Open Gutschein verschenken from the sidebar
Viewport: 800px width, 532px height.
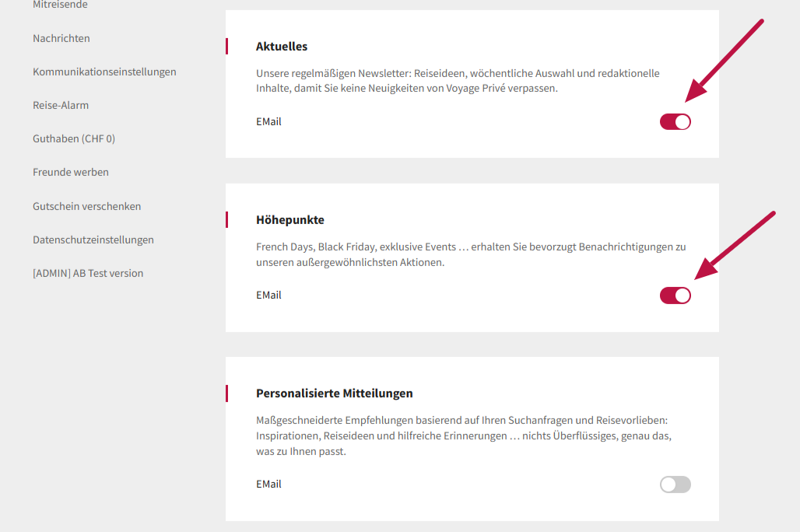[x=87, y=206]
